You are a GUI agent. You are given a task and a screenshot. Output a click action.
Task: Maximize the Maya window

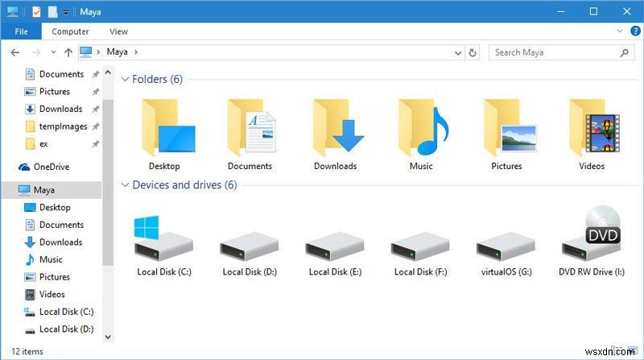pos(593,11)
